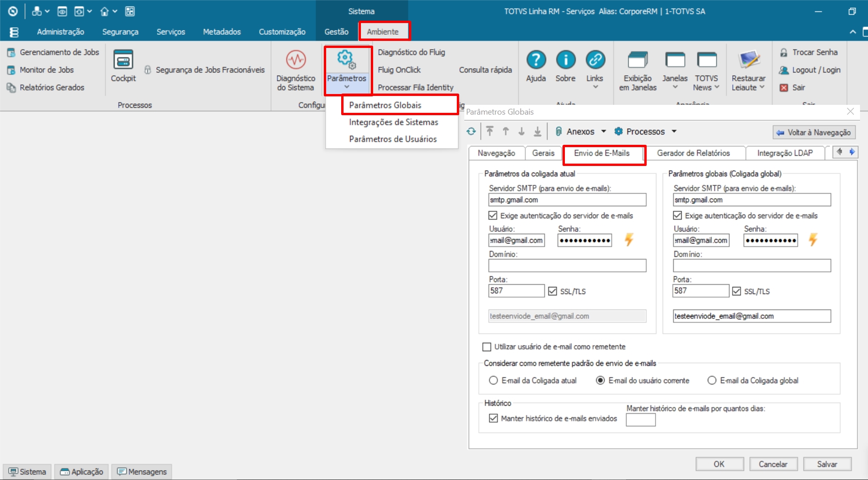The width and height of the screenshot is (868, 480).
Task: Select E-mail do usuário corrente radio
Action: (x=600, y=380)
